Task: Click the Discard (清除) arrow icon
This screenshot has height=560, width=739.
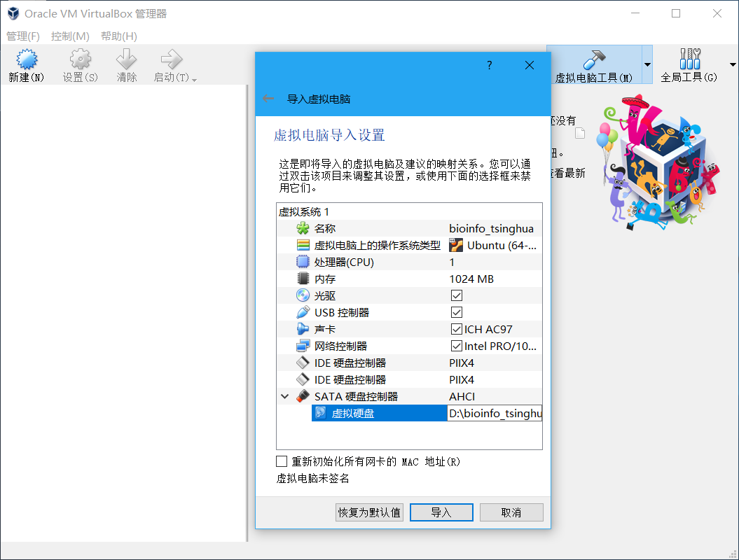Action: pos(127,60)
